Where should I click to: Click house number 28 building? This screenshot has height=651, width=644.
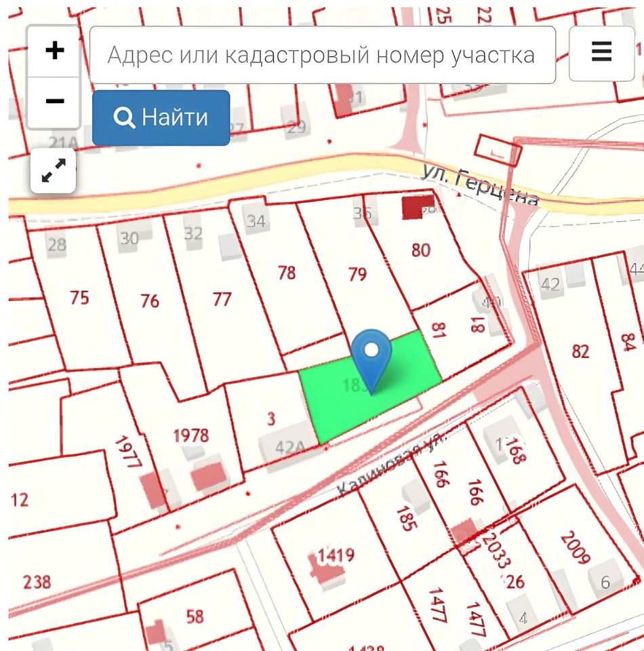coord(57,245)
